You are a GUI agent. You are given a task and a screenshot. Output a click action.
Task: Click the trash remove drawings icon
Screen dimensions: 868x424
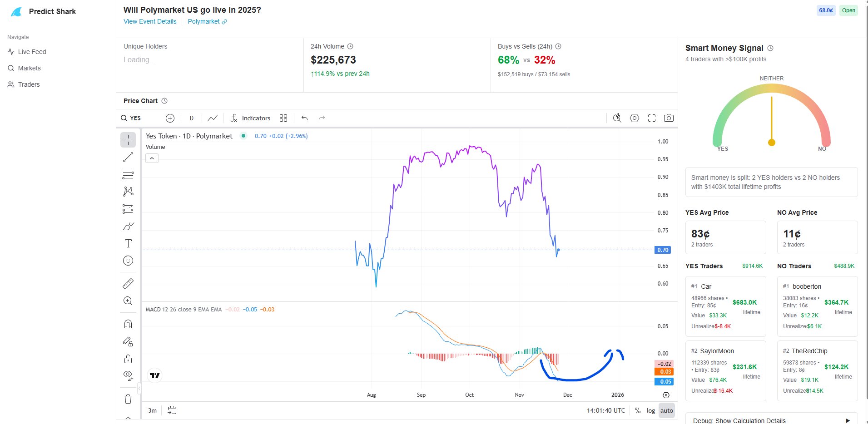click(128, 399)
